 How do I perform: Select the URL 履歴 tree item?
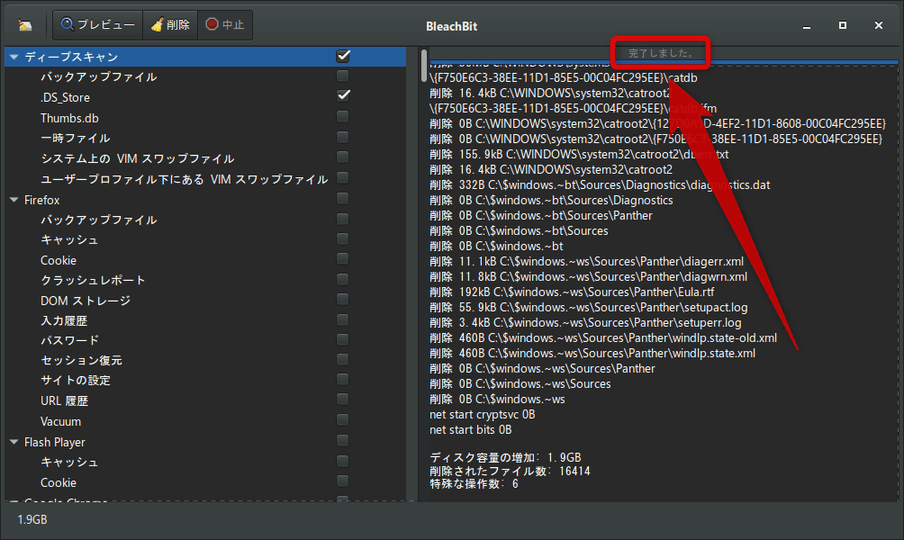pyautogui.click(x=64, y=401)
